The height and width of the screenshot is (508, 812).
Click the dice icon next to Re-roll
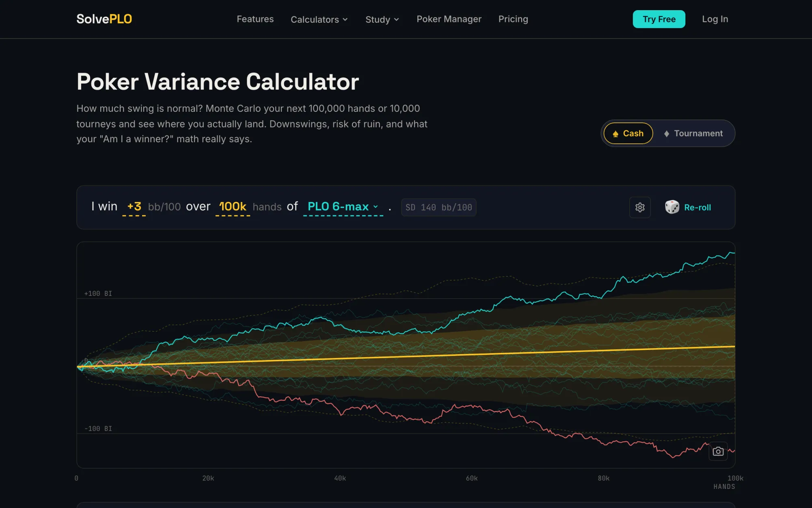(x=672, y=207)
